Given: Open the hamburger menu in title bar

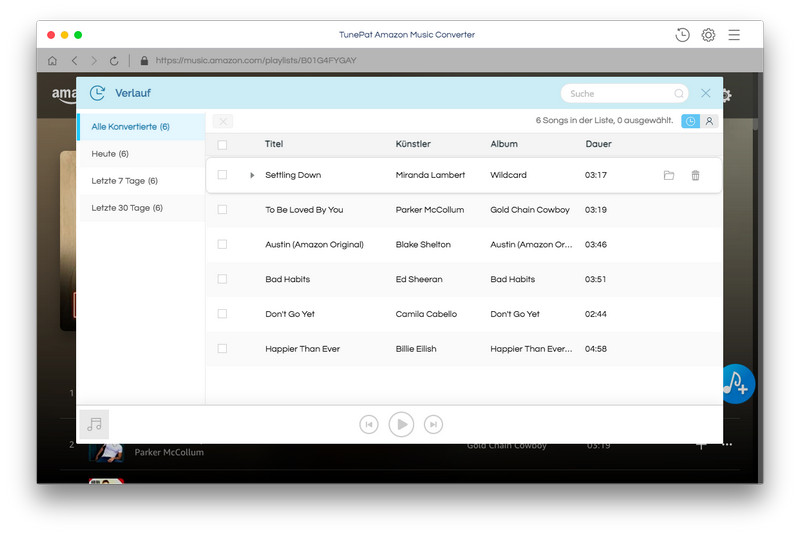Looking at the screenshot, I should 734,35.
